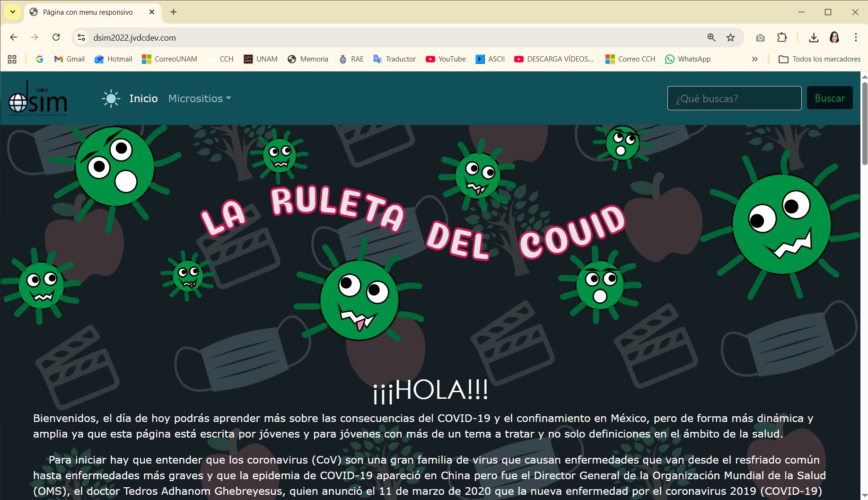
Task: Open the Traductor bookmark
Action: (395, 59)
